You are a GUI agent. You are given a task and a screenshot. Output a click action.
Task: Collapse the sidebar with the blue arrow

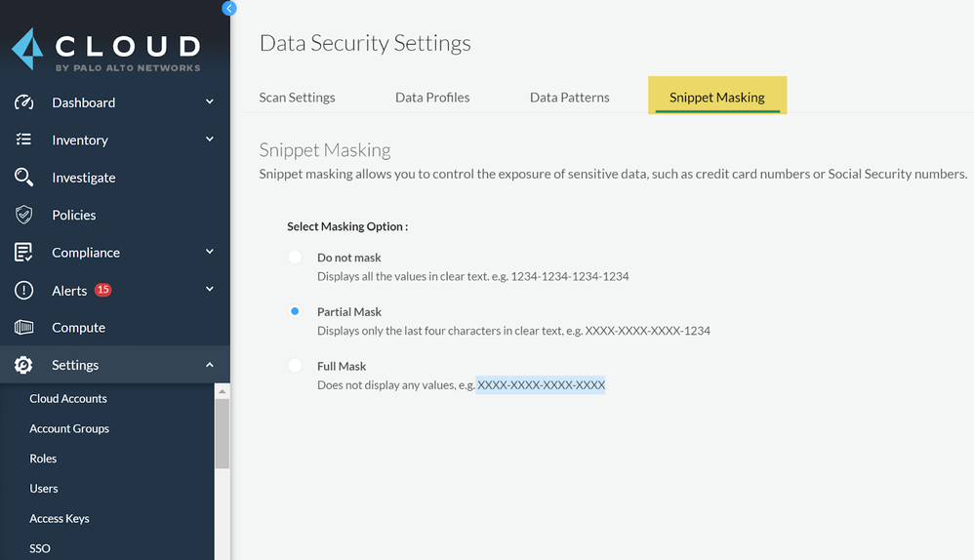click(x=229, y=8)
